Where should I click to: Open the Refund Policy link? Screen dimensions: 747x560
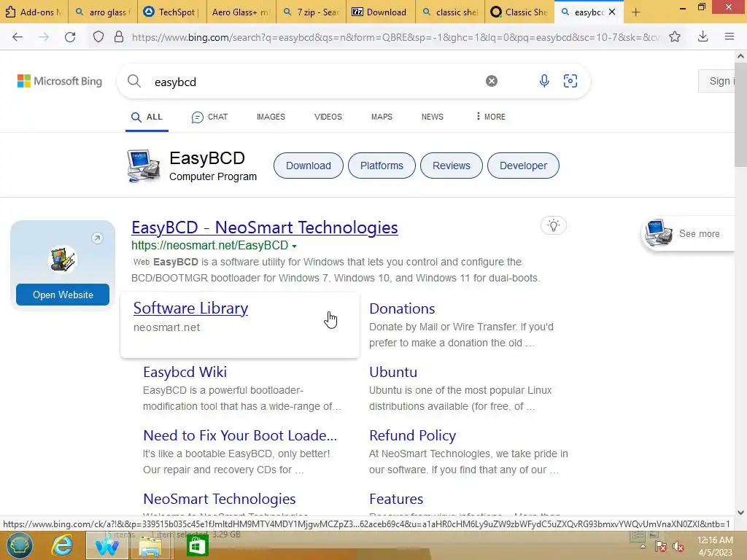tap(413, 435)
